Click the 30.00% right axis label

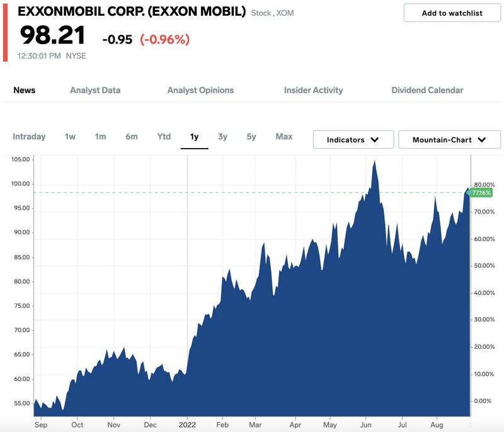click(x=484, y=319)
